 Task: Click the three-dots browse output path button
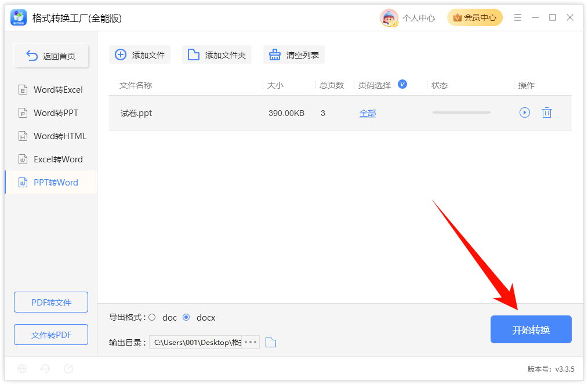point(251,342)
